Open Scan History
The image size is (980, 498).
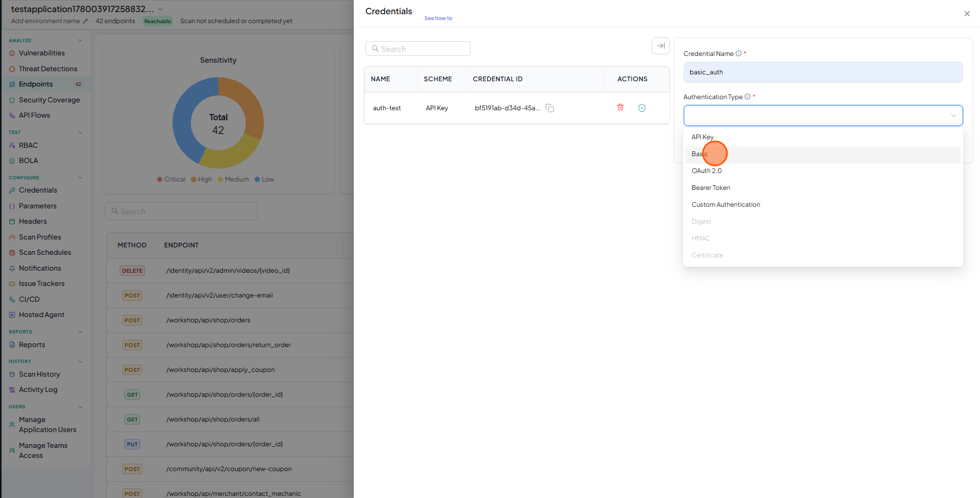[x=40, y=375]
